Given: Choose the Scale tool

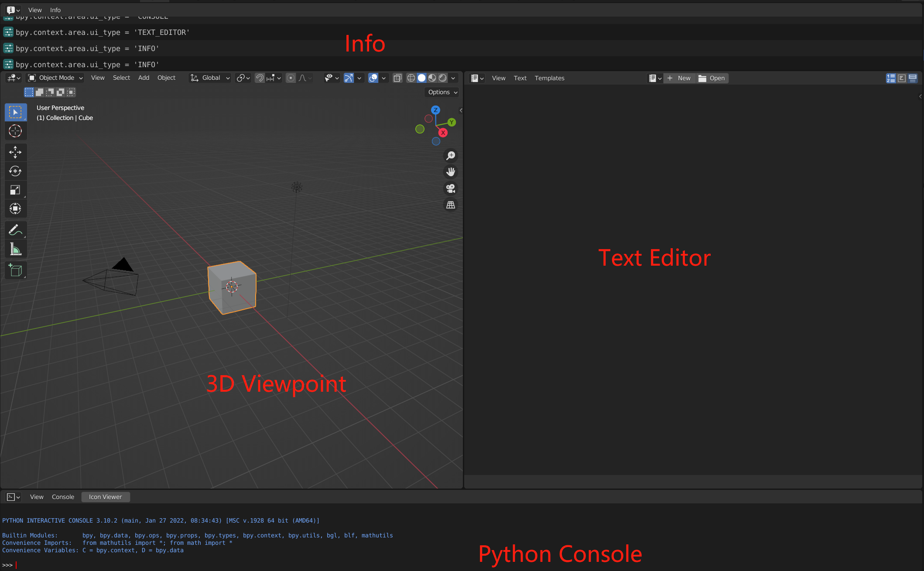Looking at the screenshot, I should point(15,190).
